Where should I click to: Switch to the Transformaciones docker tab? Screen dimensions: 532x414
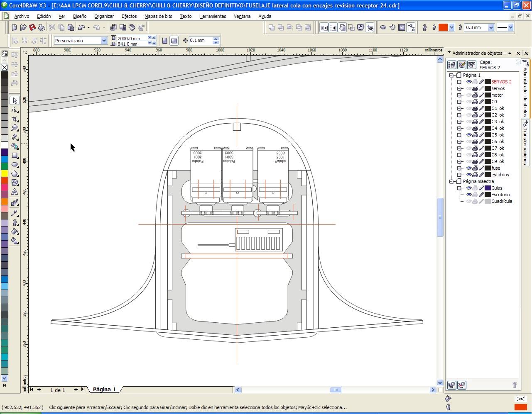coord(525,142)
